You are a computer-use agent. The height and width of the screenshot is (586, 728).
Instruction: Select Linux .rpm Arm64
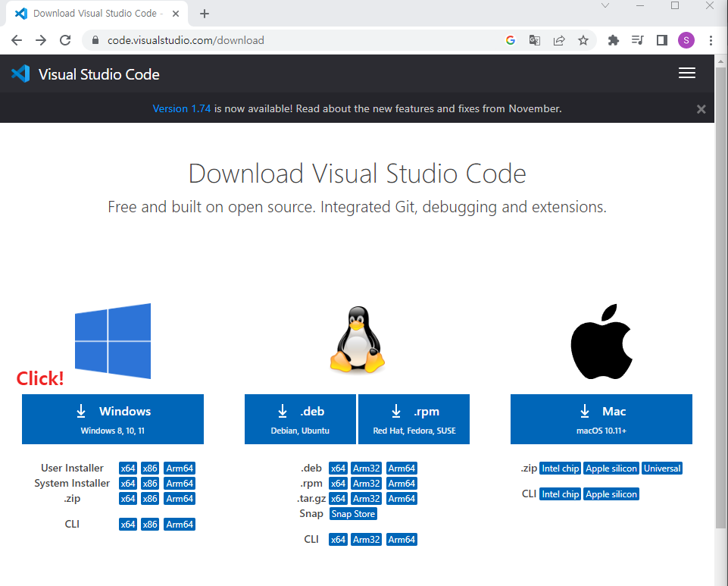coord(401,484)
